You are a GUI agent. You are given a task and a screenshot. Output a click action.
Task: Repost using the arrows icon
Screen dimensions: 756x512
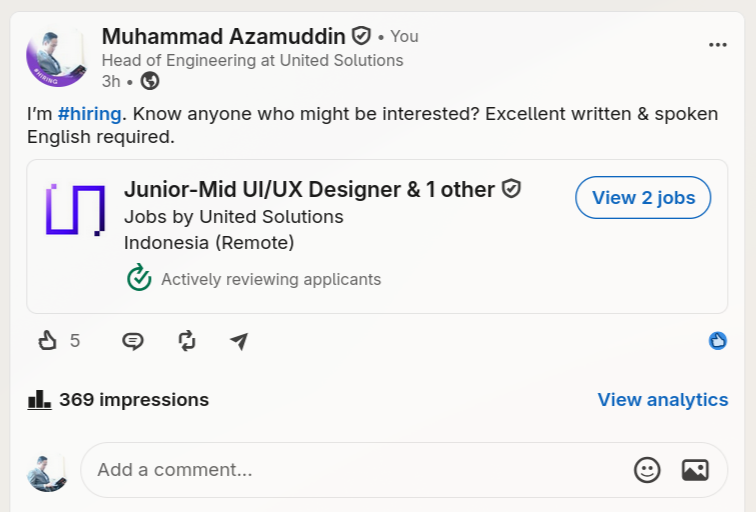click(x=187, y=341)
